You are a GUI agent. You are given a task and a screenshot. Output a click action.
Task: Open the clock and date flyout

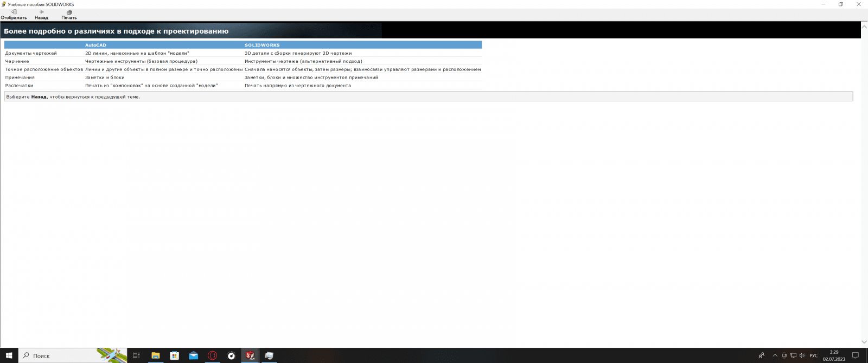point(834,355)
